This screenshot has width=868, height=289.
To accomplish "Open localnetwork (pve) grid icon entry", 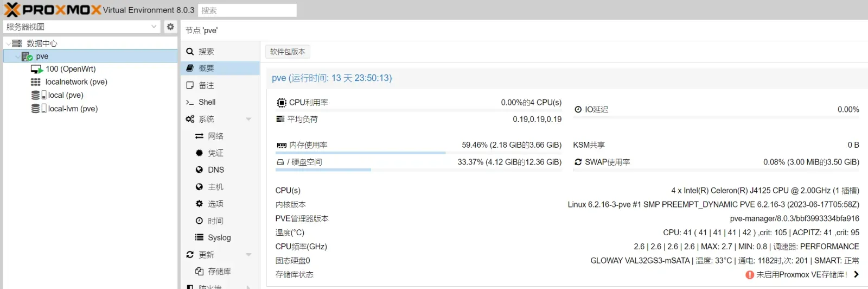I will click(36, 82).
